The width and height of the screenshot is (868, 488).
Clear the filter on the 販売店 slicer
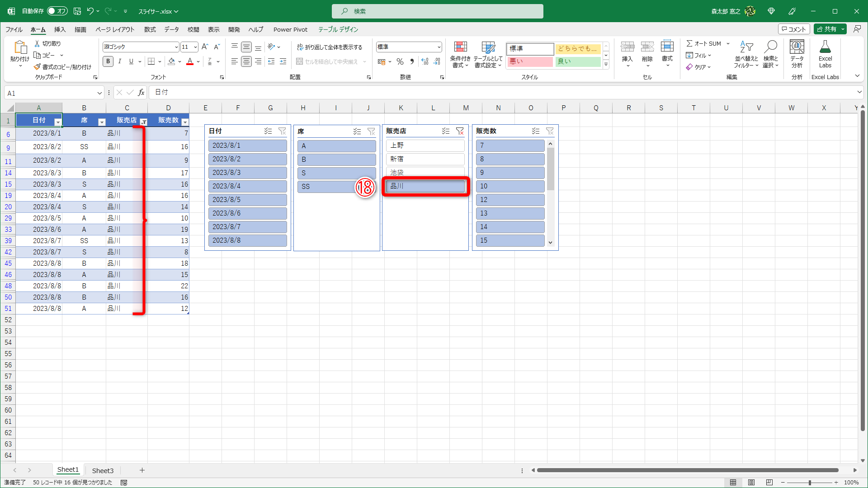coord(460,131)
